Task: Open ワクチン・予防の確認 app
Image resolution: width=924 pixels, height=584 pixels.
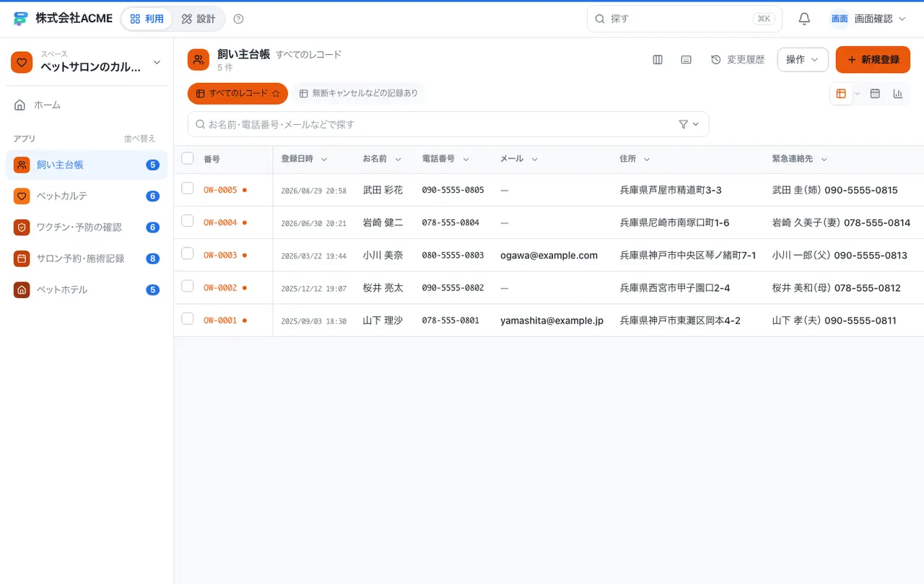Action: pyautogui.click(x=87, y=227)
